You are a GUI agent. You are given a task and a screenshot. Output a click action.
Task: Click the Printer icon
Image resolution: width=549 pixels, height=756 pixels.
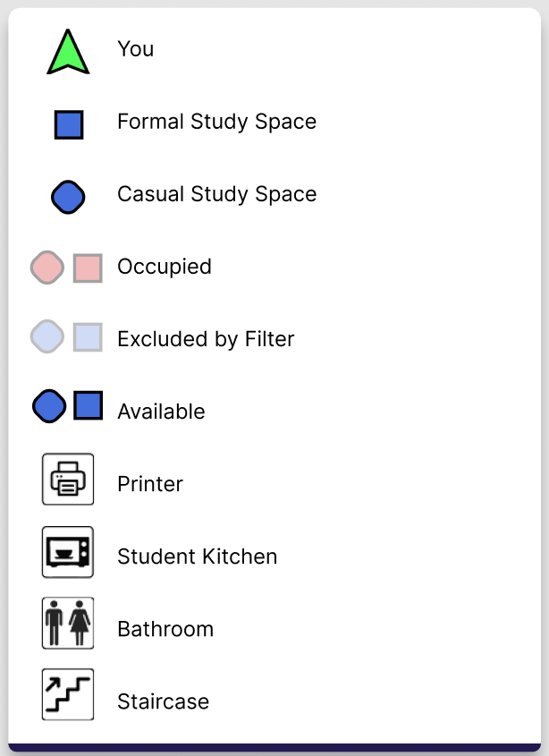click(68, 480)
